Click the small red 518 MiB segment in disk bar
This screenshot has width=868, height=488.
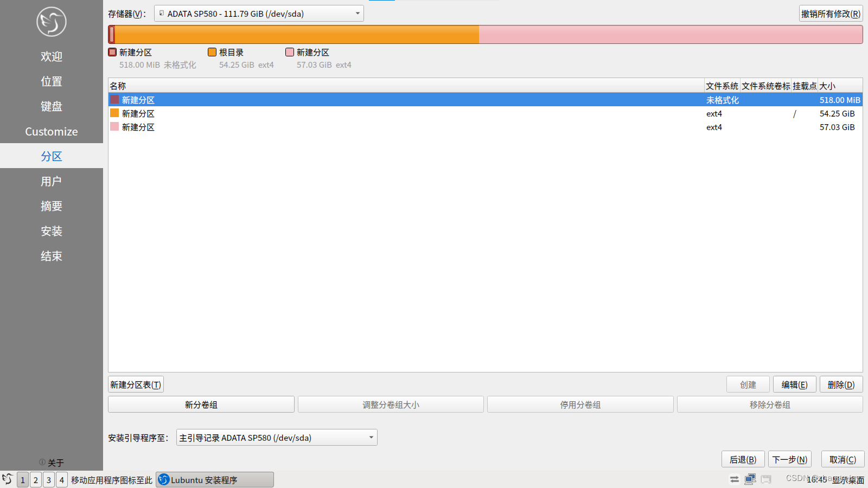tap(112, 35)
